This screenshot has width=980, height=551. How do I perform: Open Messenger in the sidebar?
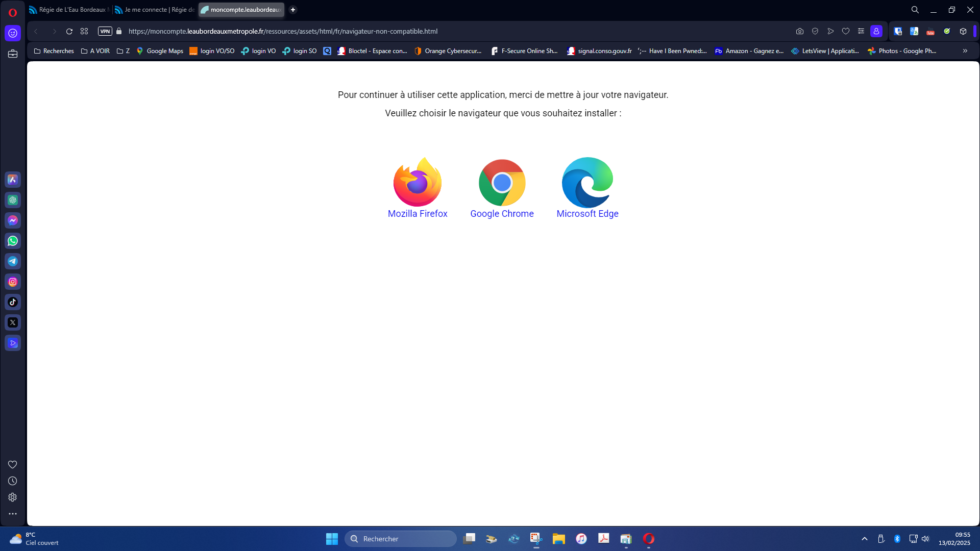13,220
